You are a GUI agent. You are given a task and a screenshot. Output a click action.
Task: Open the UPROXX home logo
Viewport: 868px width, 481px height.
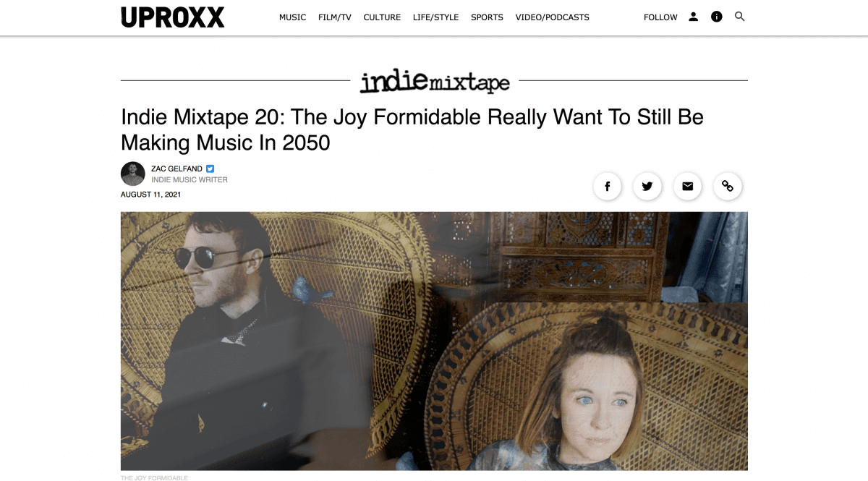(x=172, y=17)
